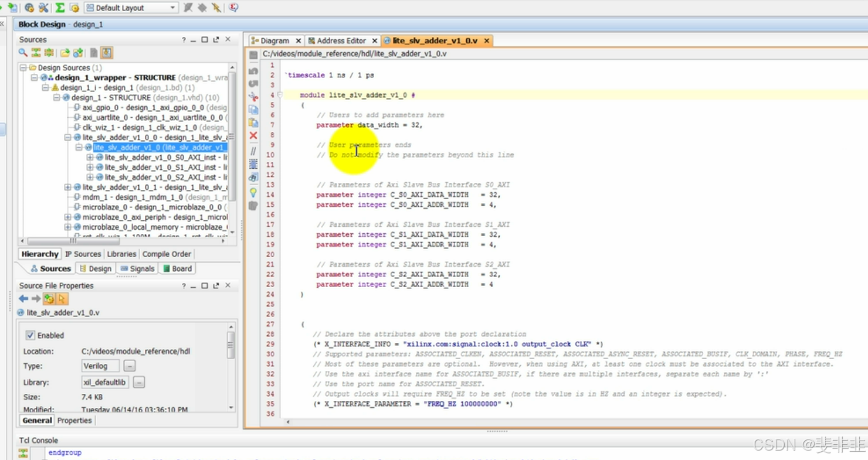The image size is (868, 460).
Task: Click the Undo icon in editor toolbar
Action: [253, 70]
